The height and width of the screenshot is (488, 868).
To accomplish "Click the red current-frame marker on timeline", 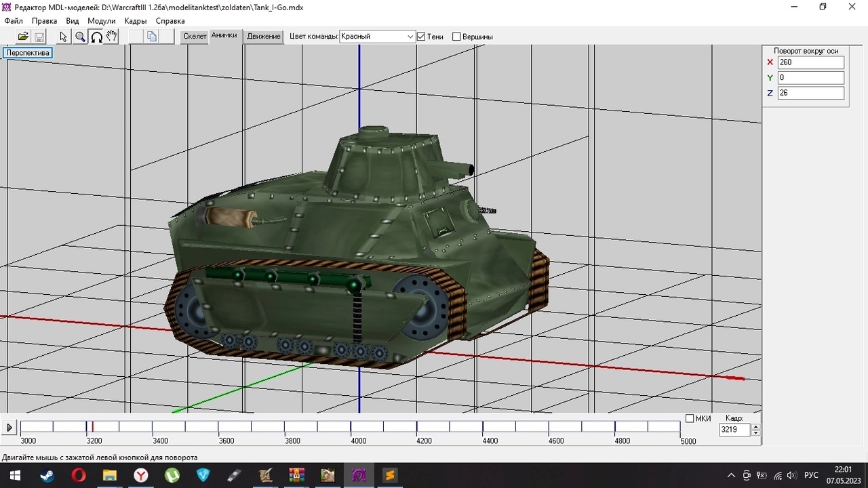I will click(93, 426).
